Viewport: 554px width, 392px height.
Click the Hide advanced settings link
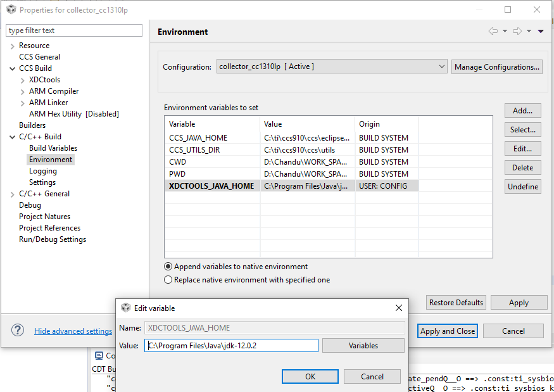point(73,331)
